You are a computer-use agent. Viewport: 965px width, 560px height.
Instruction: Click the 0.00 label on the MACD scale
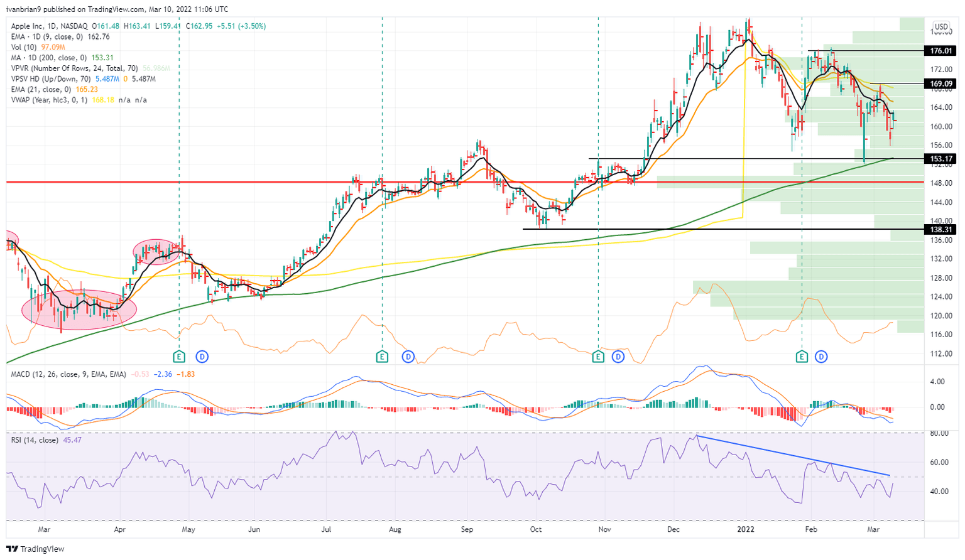tap(937, 407)
